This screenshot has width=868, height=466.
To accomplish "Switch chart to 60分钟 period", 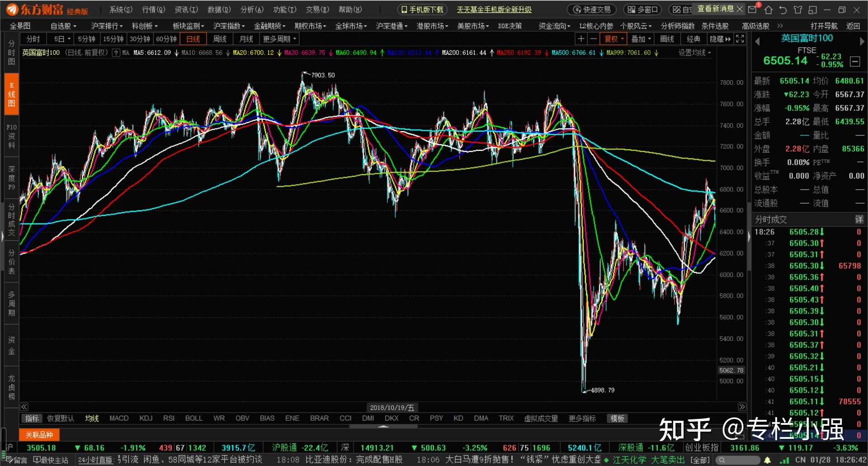I will 166,39.
